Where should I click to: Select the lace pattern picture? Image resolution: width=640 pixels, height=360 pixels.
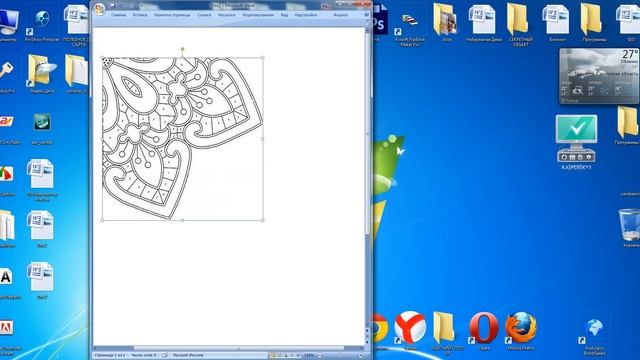pos(182,139)
